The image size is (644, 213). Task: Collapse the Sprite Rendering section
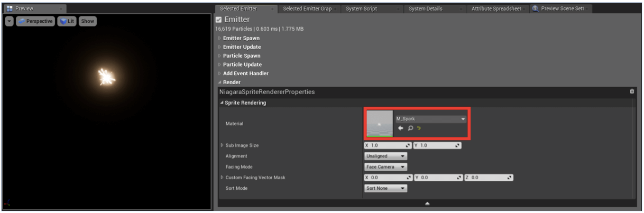click(245, 103)
